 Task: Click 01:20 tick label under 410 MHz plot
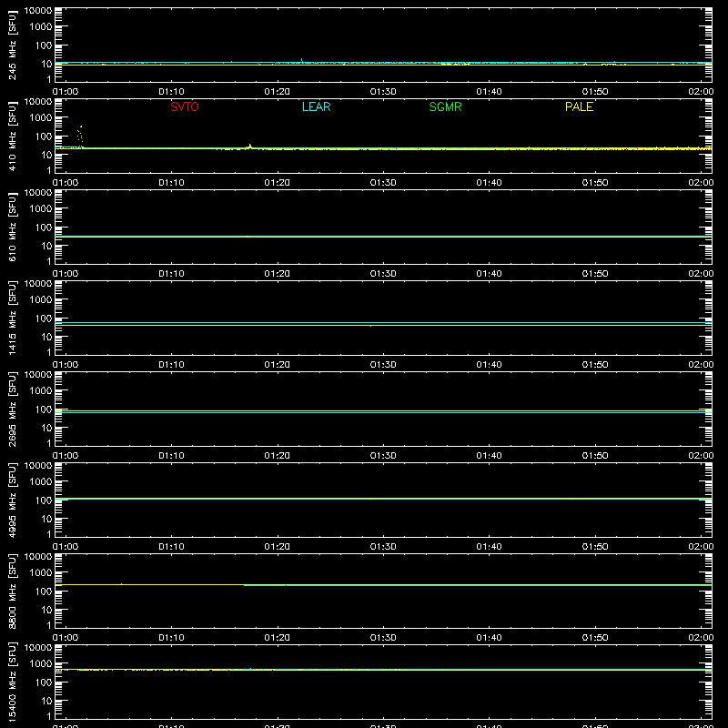coord(278,183)
